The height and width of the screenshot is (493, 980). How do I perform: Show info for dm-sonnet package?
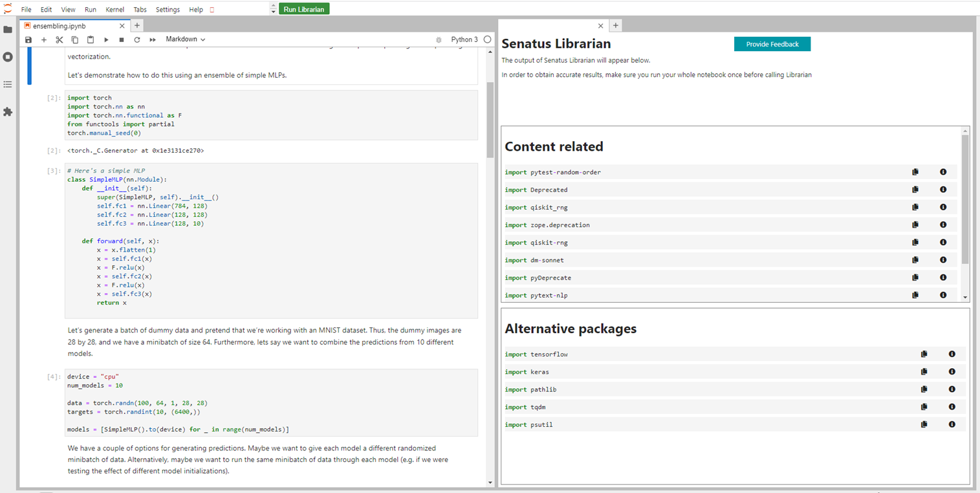943,259
